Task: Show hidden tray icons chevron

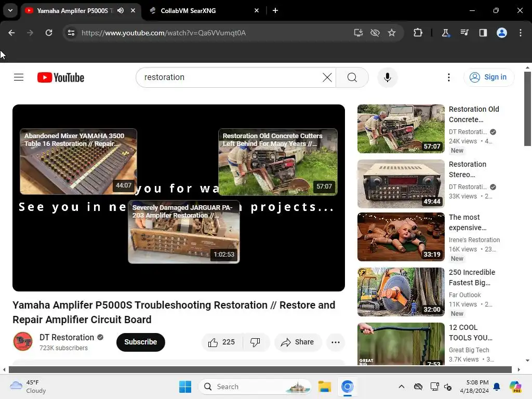Action: [x=402, y=387]
